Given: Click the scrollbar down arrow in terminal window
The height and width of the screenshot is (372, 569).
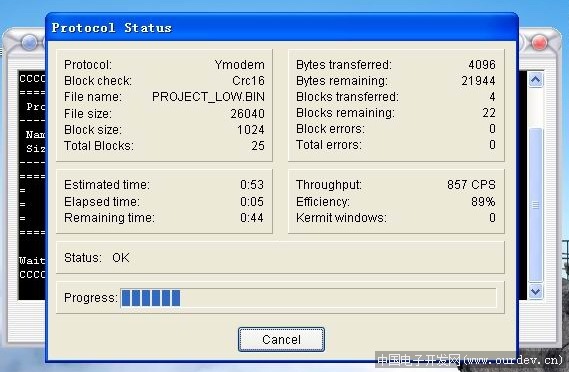Looking at the screenshot, I should point(536,291).
